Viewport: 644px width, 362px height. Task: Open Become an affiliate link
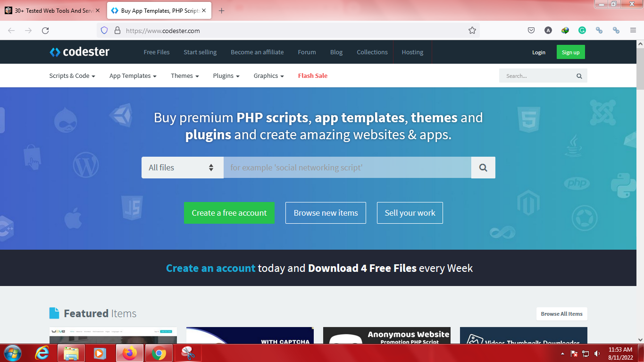tap(257, 52)
